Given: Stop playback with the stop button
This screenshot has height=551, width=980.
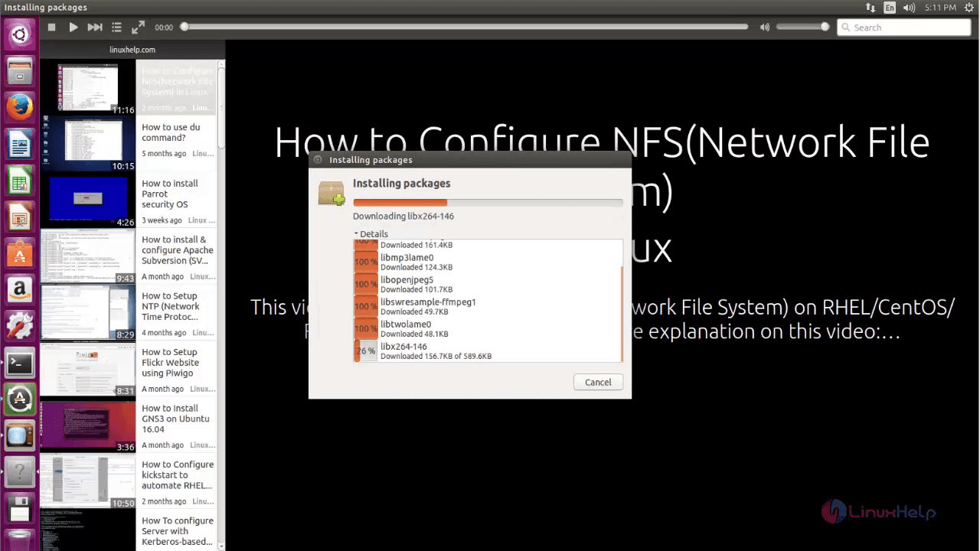Looking at the screenshot, I should [51, 27].
